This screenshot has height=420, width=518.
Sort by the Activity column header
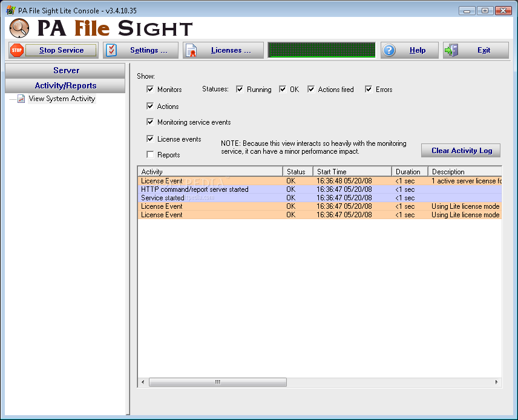(x=210, y=171)
